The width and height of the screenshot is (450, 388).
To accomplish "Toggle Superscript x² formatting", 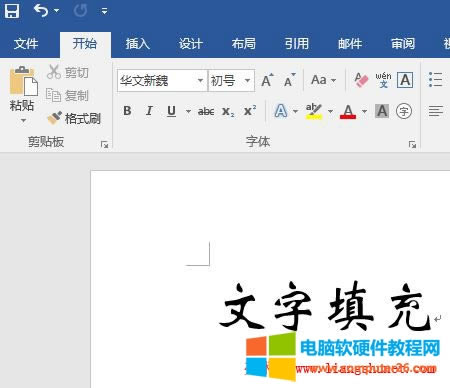I will [250, 110].
